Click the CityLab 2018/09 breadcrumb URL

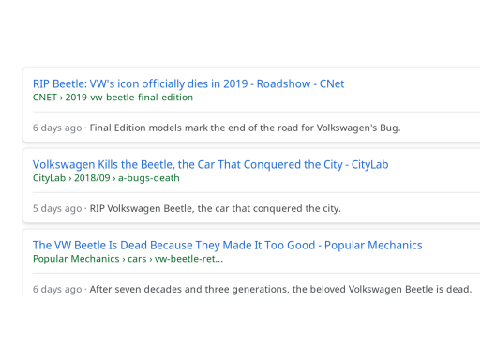106,178
